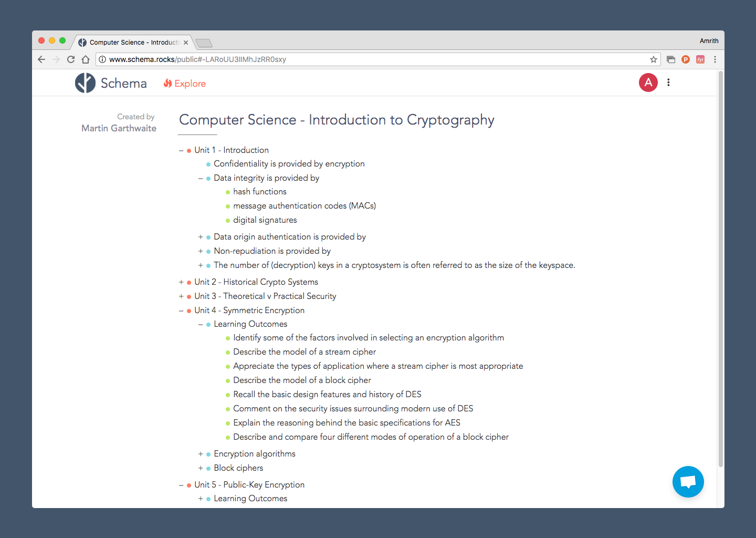This screenshot has width=756, height=538.
Task: Open the Schema page three-dot menu
Action: coord(668,82)
